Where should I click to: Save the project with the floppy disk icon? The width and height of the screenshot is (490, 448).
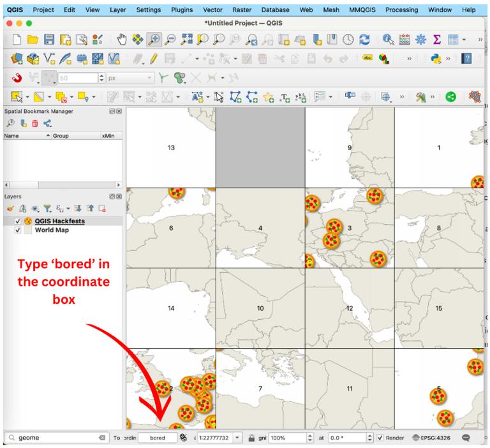(48, 40)
